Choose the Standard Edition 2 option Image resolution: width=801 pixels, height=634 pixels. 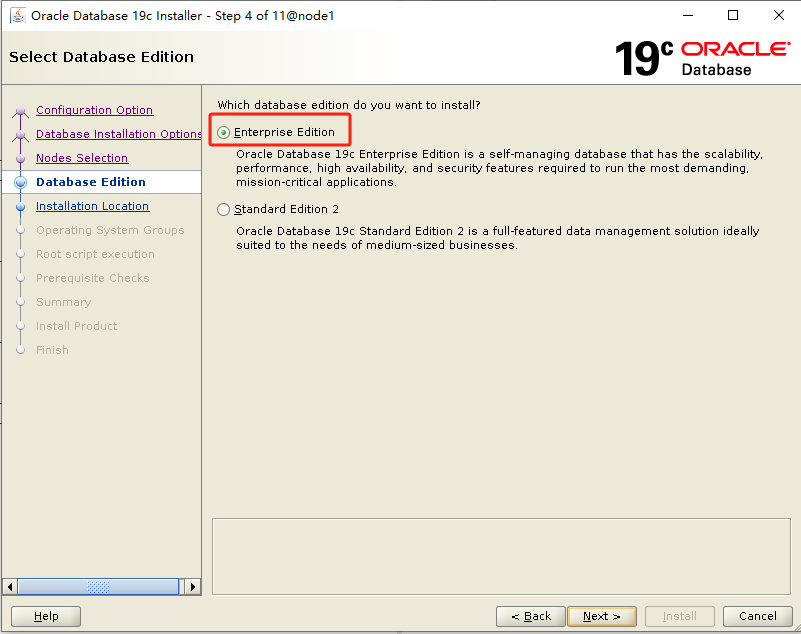[223, 209]
